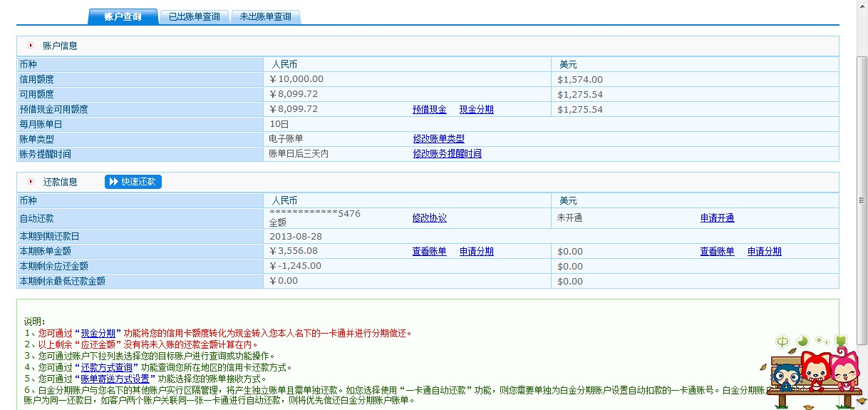Switch to the 账户查询 tab
This screenshot has width=868, height=410.
123,16
